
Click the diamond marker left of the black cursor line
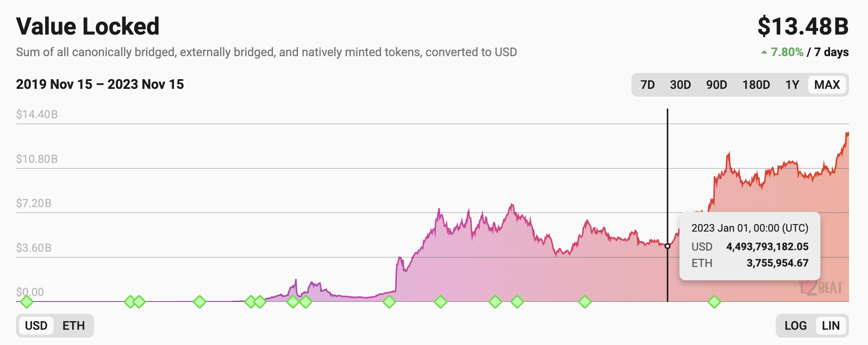[585, 302]
